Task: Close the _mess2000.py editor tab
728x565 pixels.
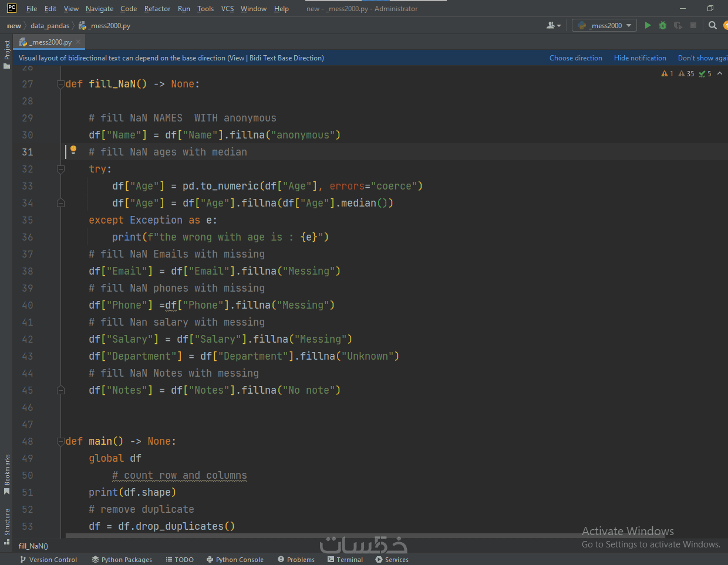Action: tap(78, 42)
